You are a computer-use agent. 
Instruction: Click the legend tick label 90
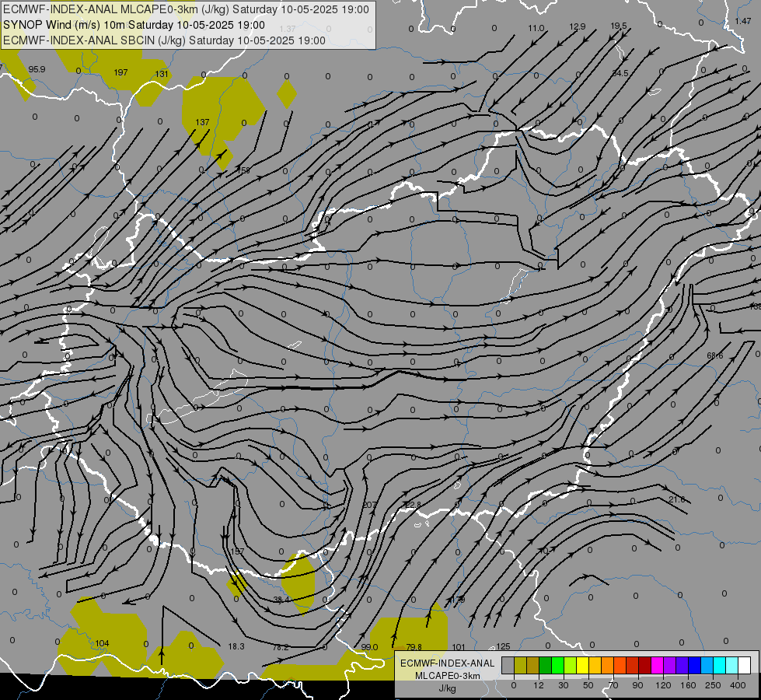coord(637,685)
